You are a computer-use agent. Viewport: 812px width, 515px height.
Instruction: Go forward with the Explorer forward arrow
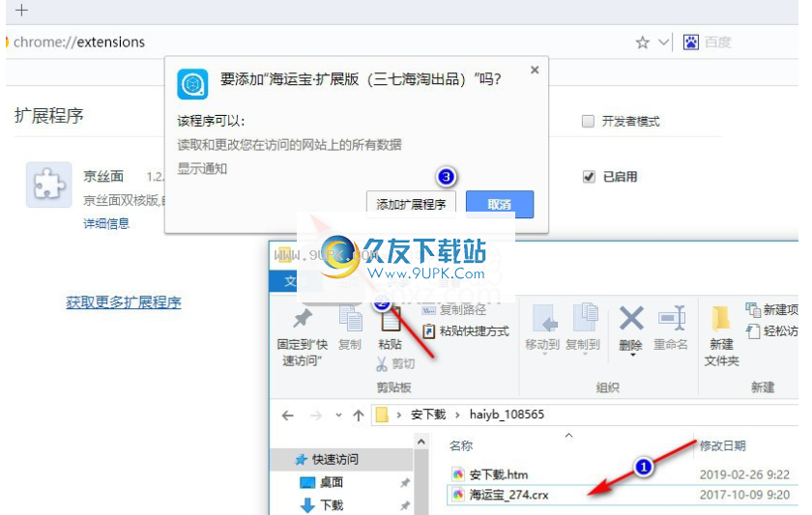click(x=316, y=415)
